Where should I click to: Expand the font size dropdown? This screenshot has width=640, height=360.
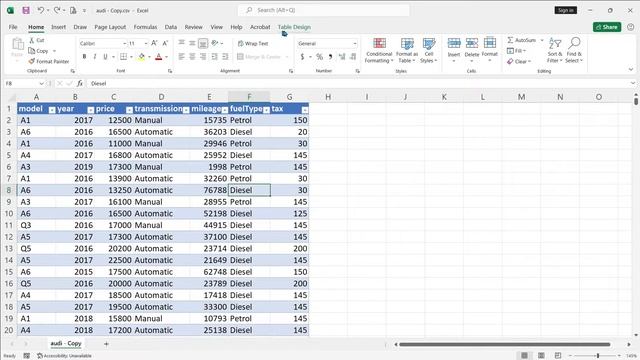click(146, 43)
